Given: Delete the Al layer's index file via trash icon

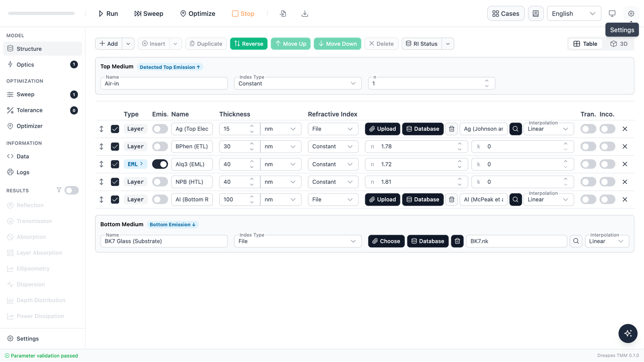Looking at the screenshot, I should pyautogui.click(x=452, y=199).
